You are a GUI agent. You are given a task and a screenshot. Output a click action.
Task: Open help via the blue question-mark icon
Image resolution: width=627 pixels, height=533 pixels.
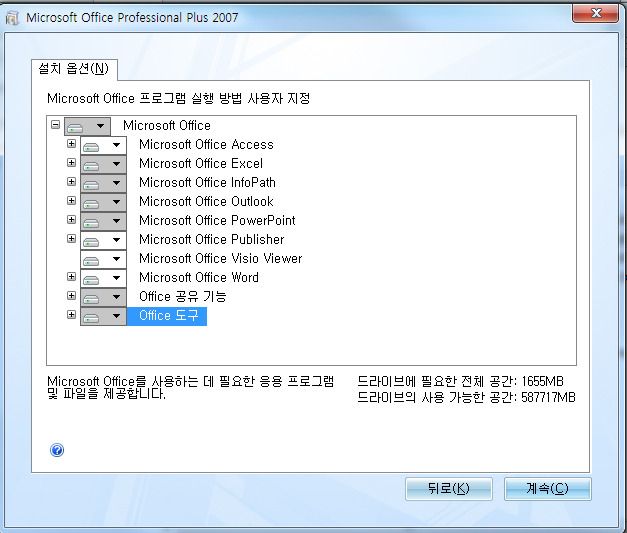[x=57, y=450]
